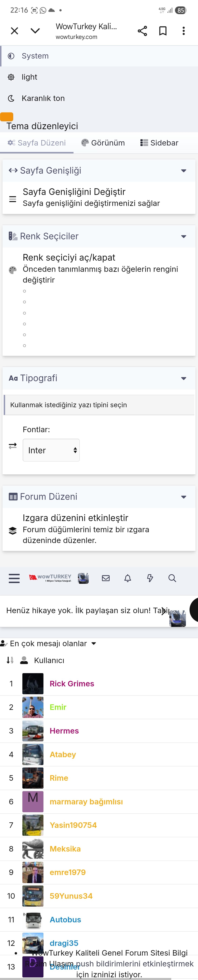Select the System theme option
198x980 pixels.
click(x=35, y=56)
